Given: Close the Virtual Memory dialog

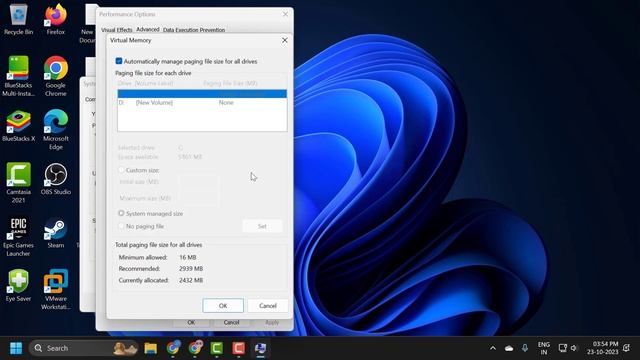Looking at the screenshot, I should click(x=284, y=40).
